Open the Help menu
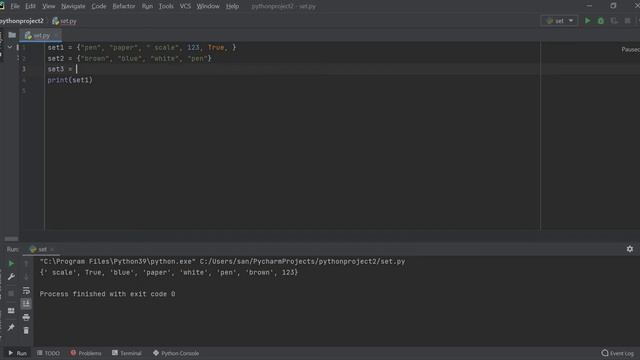 [232, 6]
